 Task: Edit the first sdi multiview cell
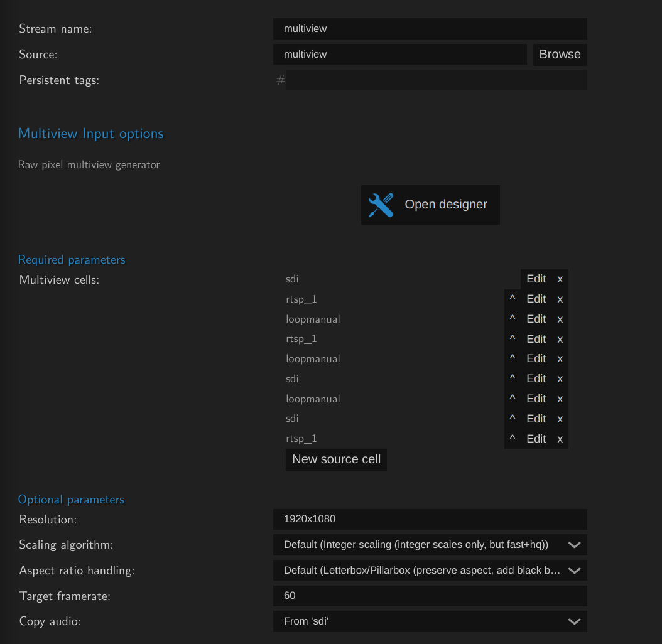(x=536, y=279)
